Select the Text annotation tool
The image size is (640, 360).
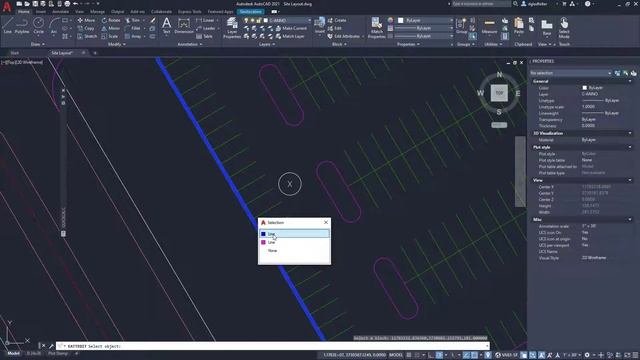(166, 26)
